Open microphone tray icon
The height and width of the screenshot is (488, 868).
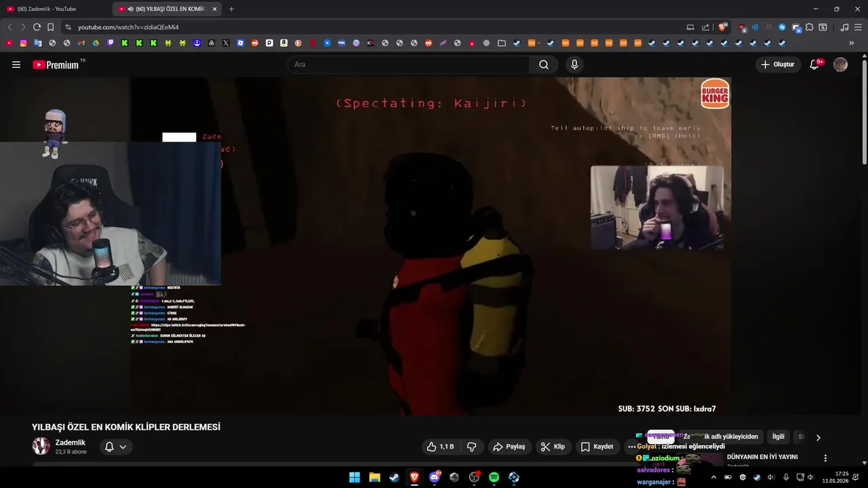786,477
